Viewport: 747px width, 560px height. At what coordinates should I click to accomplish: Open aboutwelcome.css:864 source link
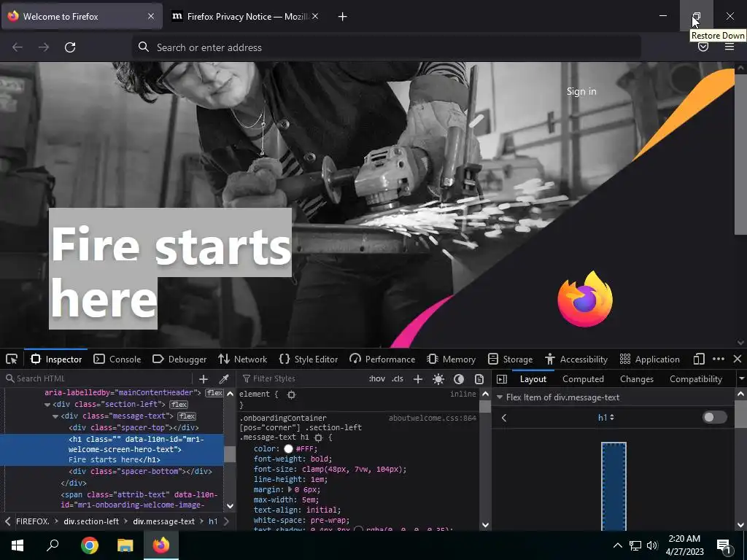[433, 418]
